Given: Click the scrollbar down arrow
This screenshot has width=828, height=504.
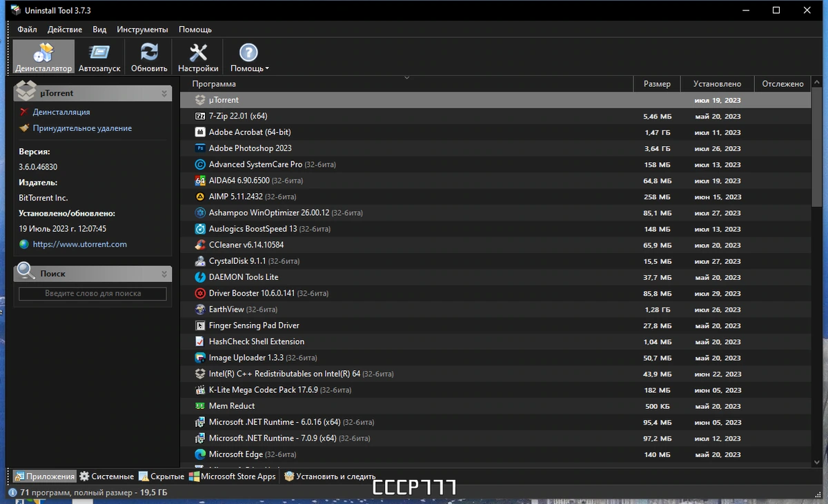Looking at the screenshot, I should pyautogui.click(x=818, y=462).
